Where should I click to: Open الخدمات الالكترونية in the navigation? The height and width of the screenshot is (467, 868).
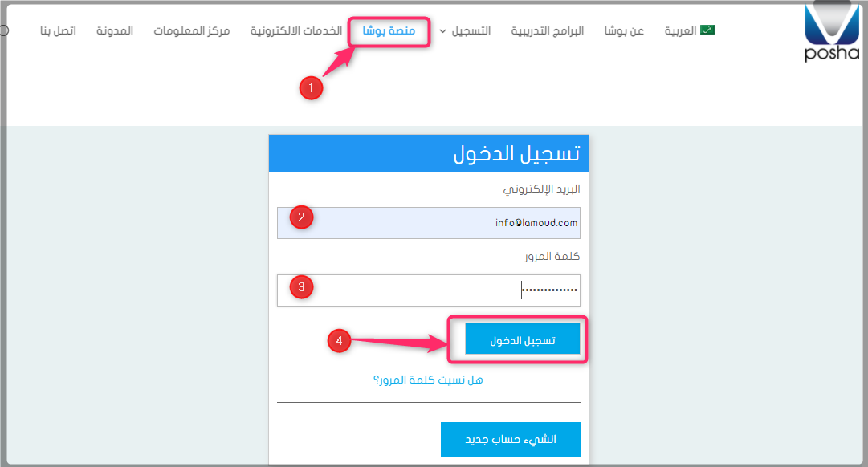coord(296,30)
